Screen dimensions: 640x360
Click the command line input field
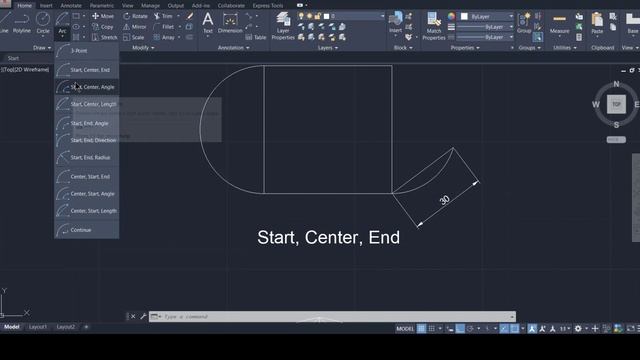point(333,316)
